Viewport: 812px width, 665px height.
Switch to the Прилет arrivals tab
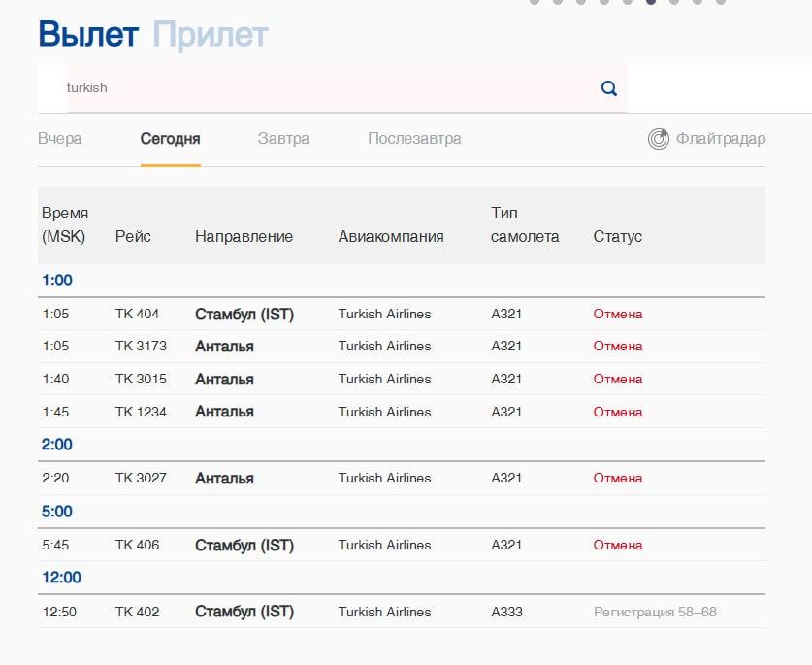(210, 35)
